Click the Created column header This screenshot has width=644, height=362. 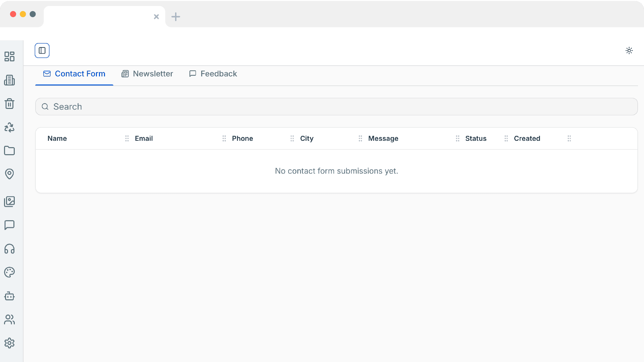[x=527, y=138]
